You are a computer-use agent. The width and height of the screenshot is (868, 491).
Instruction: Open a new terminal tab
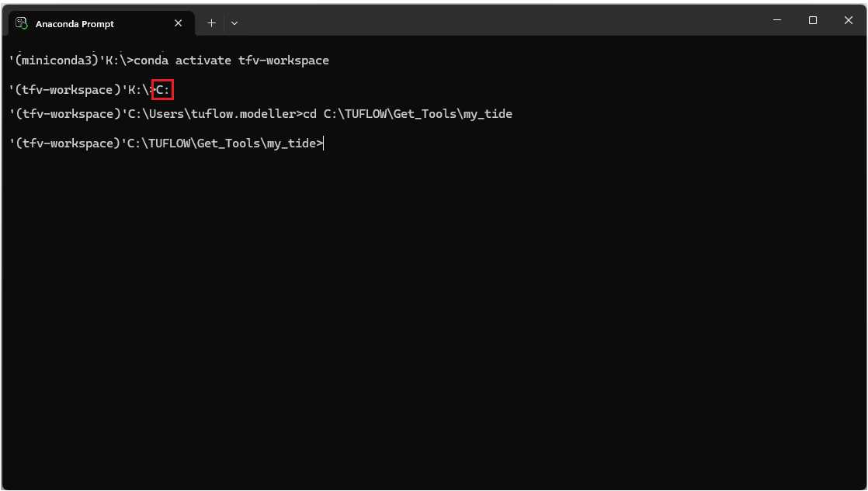coord(211,23)
